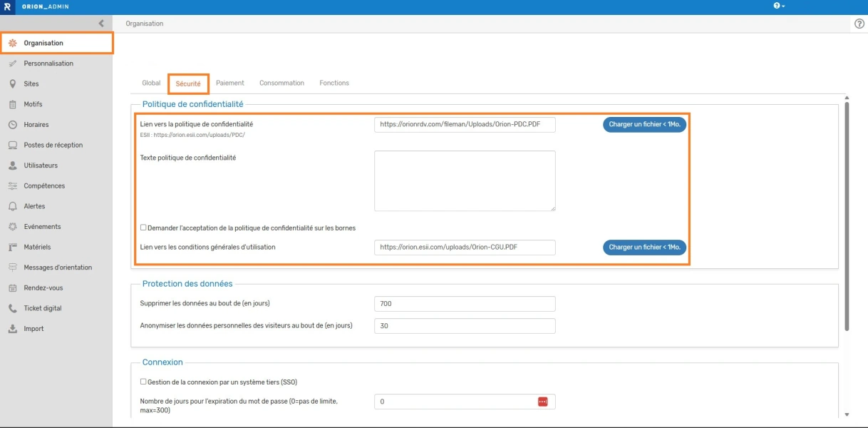Enable privacy policy acceptance on kiosks checkbox
The image size is (868, 428).
pos(143,228)
